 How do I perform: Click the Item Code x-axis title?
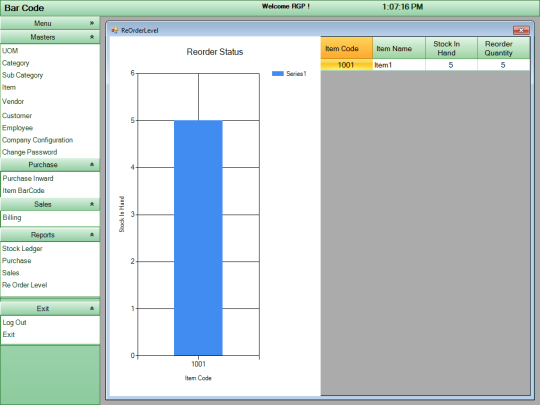[198, 378]
